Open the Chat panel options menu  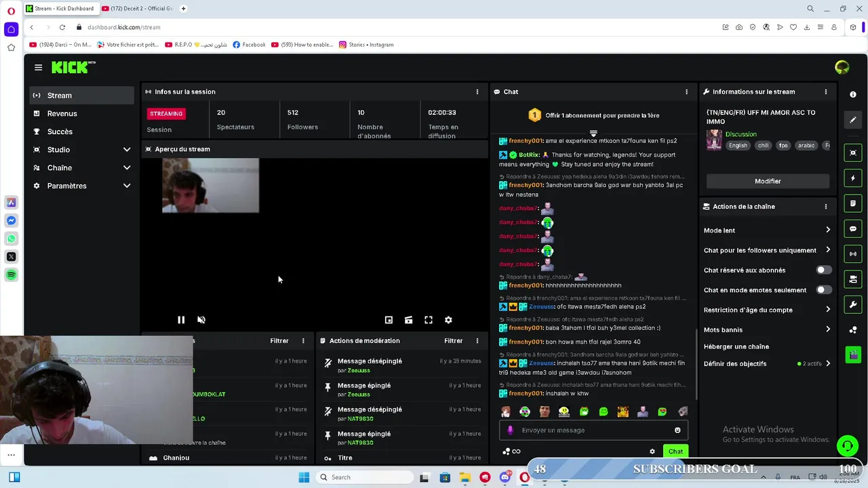click(686, 91)
